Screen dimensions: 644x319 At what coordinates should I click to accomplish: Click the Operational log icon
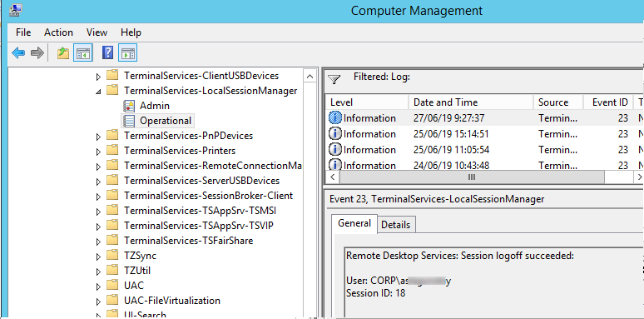pos(129,121)
